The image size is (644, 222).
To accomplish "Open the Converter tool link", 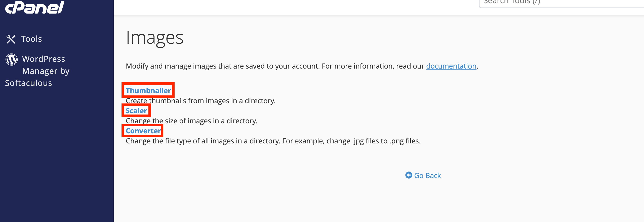I will [x=143, y=131].
